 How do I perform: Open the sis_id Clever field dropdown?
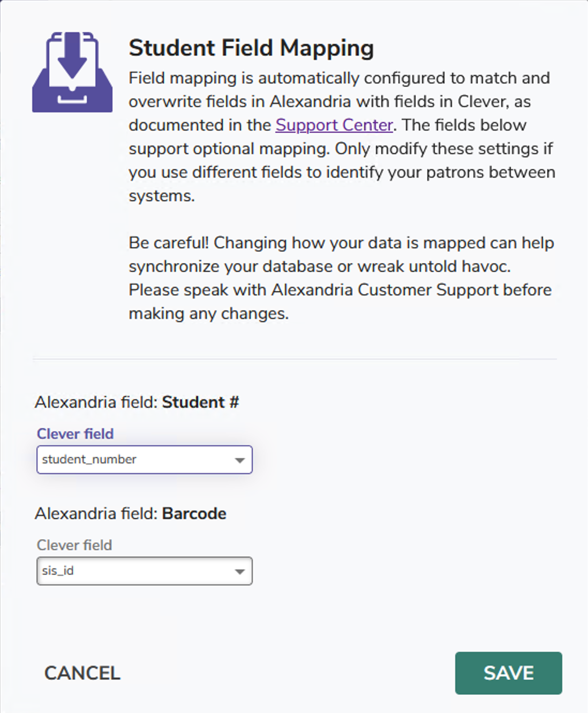click(x=144, y=571)
